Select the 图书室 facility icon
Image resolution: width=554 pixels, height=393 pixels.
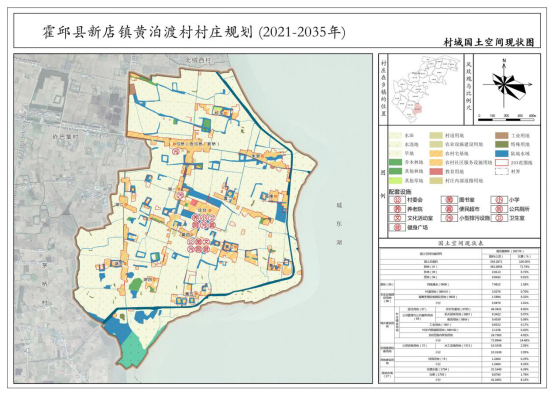pyautogui.click(x=449, y=200)
